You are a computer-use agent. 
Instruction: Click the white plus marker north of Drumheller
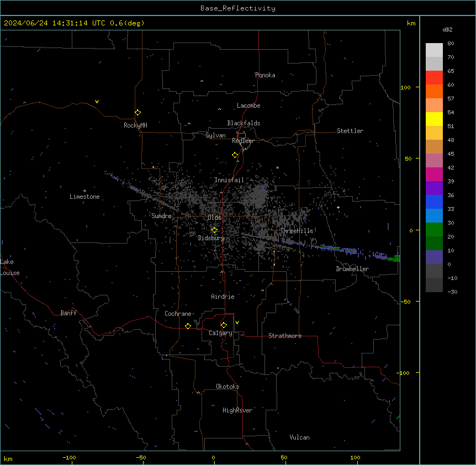[338, 207]
